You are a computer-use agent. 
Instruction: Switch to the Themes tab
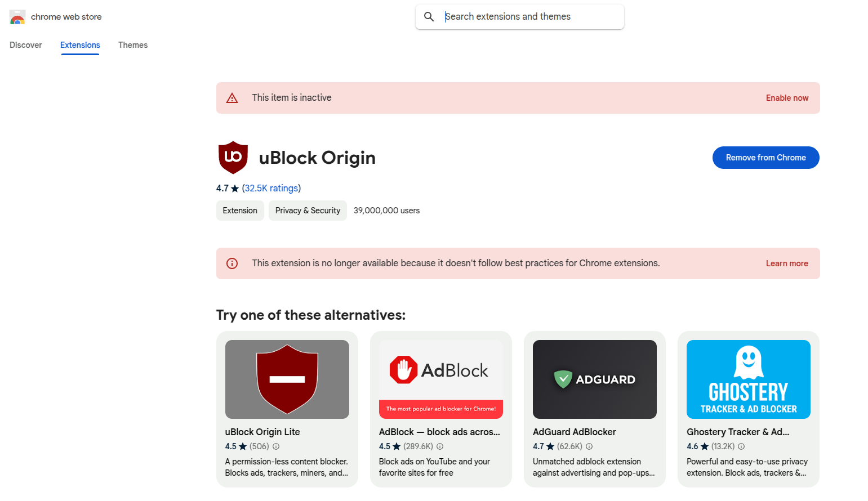click(x=133, y=45)
